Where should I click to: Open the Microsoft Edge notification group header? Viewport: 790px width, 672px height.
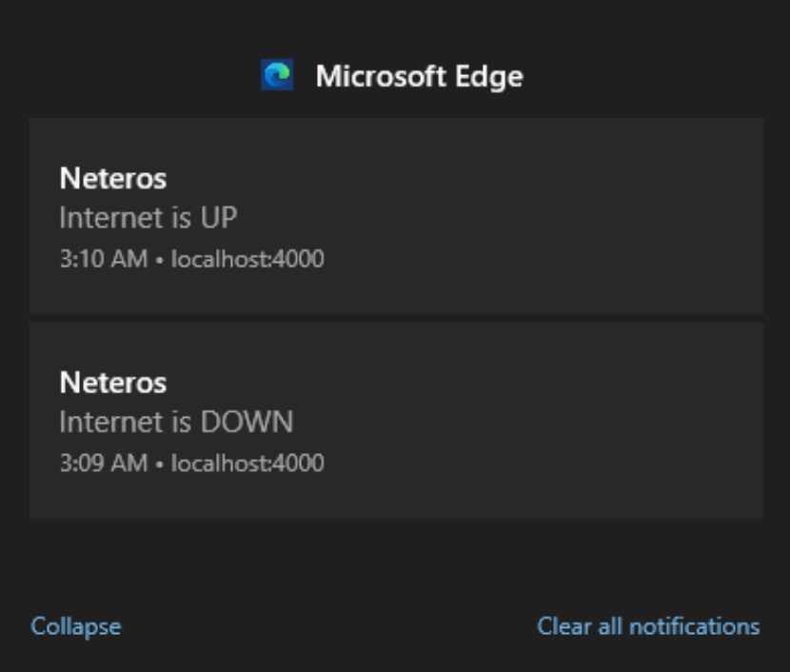pos(392,75)
